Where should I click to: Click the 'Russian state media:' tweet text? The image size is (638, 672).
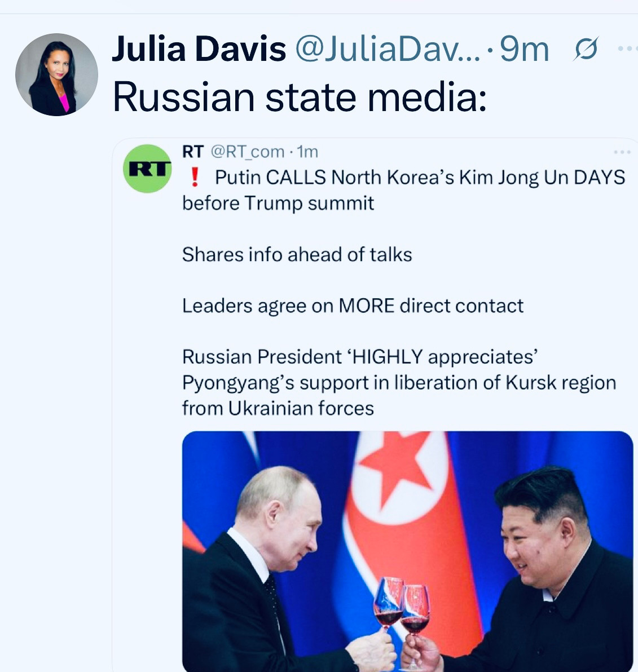[300, 97]
